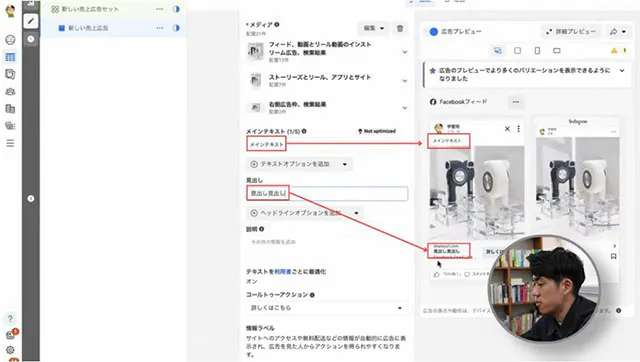640x362 pixels.
Task: Close the Facebook feed preview post
Action: click(507, 129)
